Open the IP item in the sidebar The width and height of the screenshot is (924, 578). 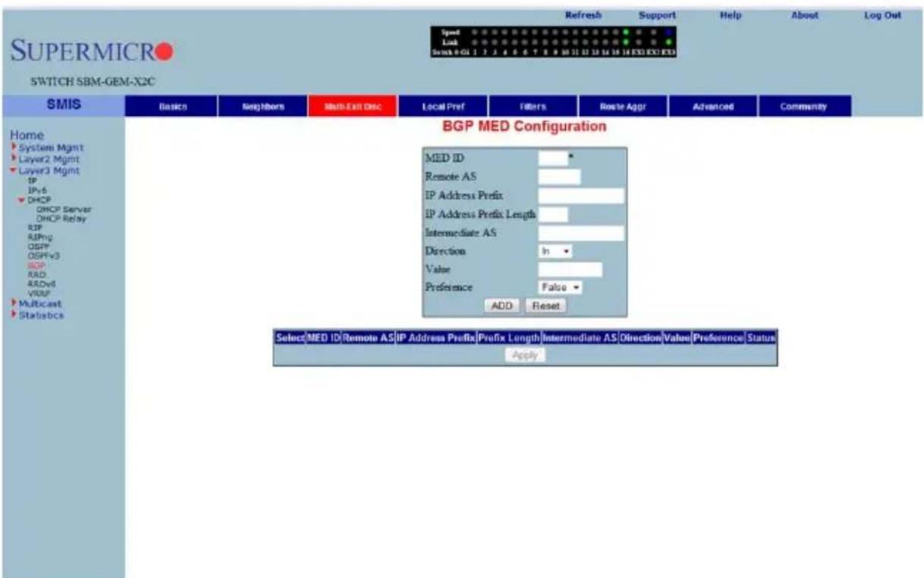(32, 181)
